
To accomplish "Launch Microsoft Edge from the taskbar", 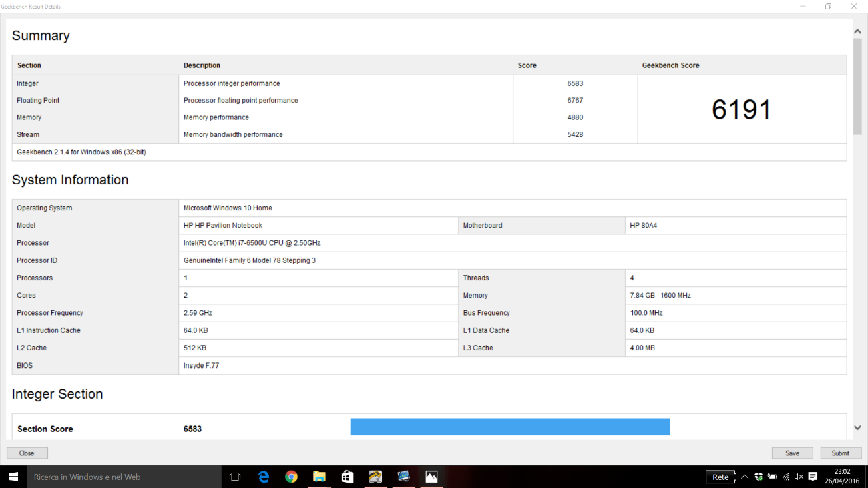I will [264, 477].
